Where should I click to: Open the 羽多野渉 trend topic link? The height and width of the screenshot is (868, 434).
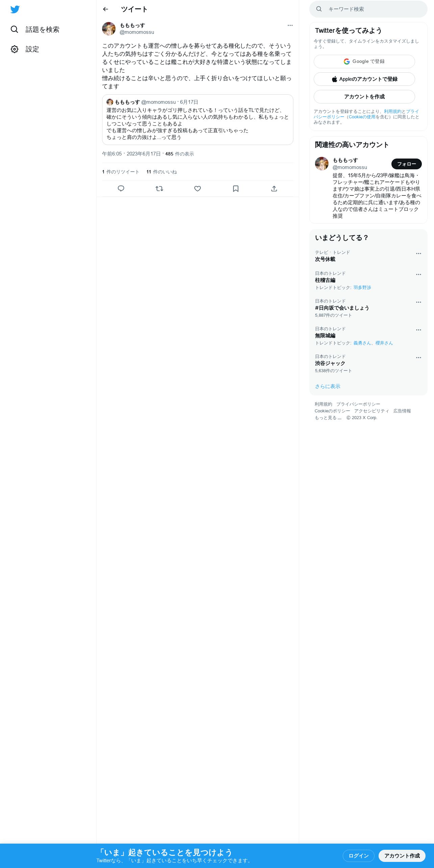pyautogui.click(x=362, y=287)
